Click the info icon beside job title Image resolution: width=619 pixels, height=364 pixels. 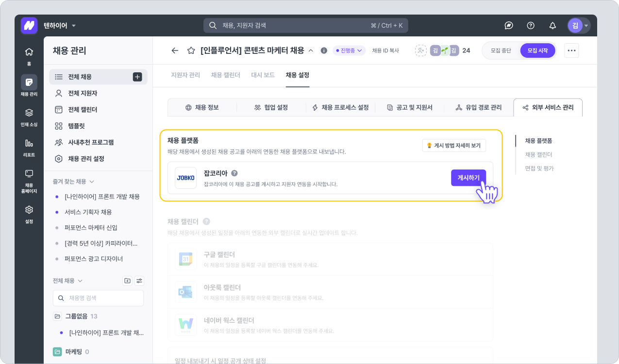pyautogui.click(x=324, y=50)
